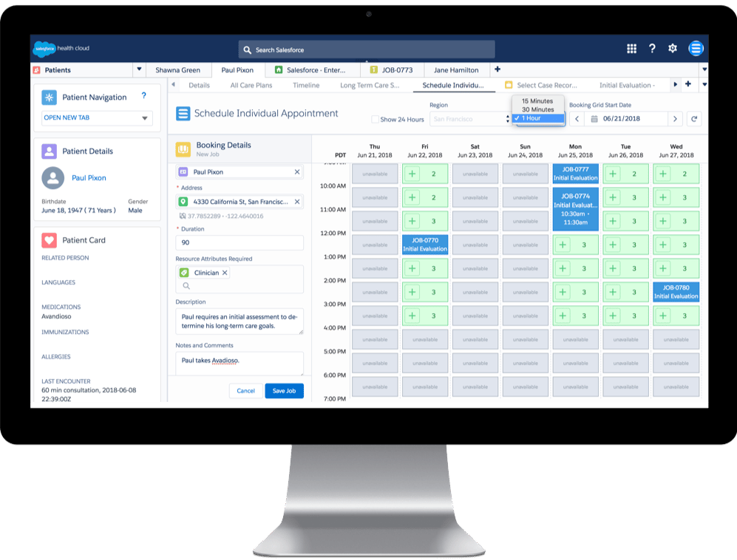
Task: Go to next booking grid date
Action: click(675, 119)
